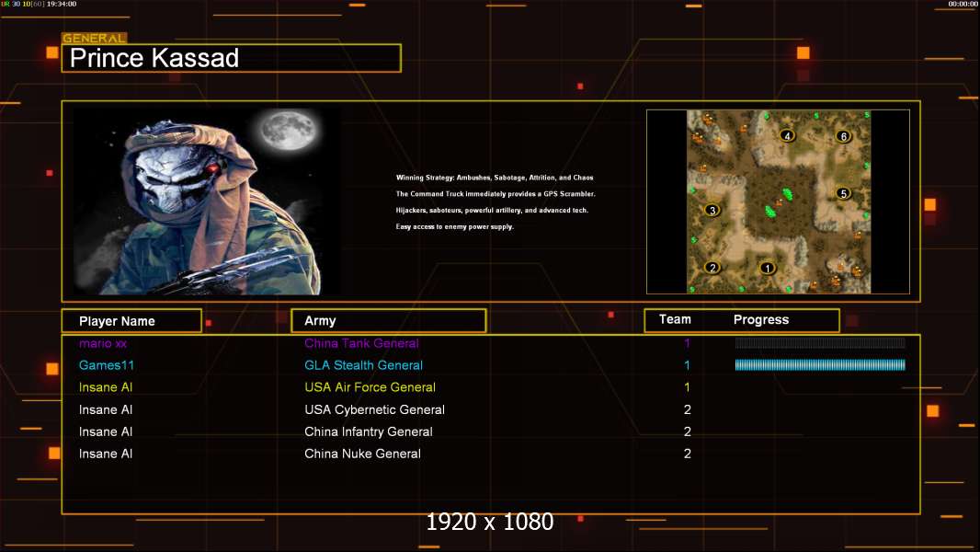The image size is (980, 552).
Task: Click GLA Stealth General army entry
Action: (x=364, y=365)
